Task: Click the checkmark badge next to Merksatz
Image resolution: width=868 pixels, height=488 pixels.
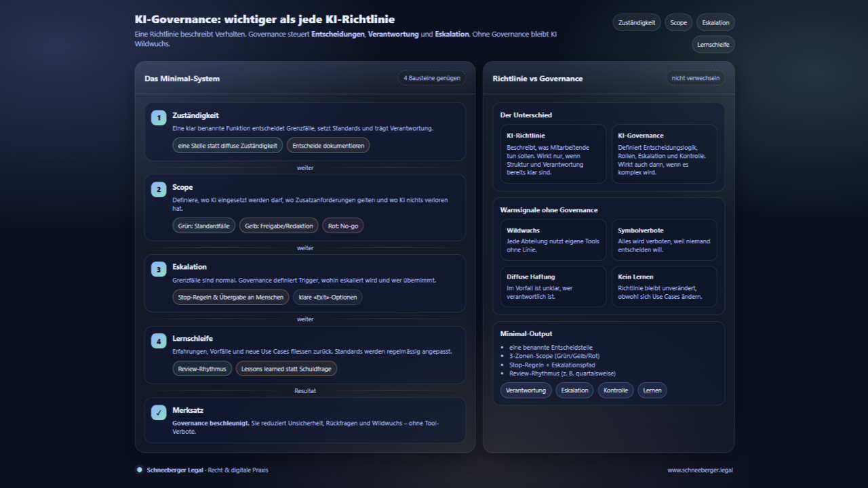Action: tap(159, 413)
